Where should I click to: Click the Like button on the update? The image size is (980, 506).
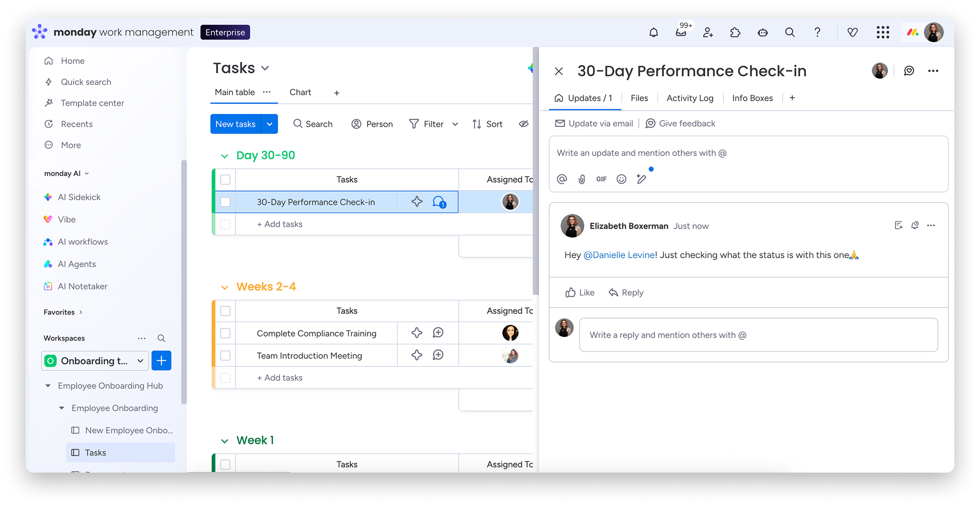click(579, 292)
